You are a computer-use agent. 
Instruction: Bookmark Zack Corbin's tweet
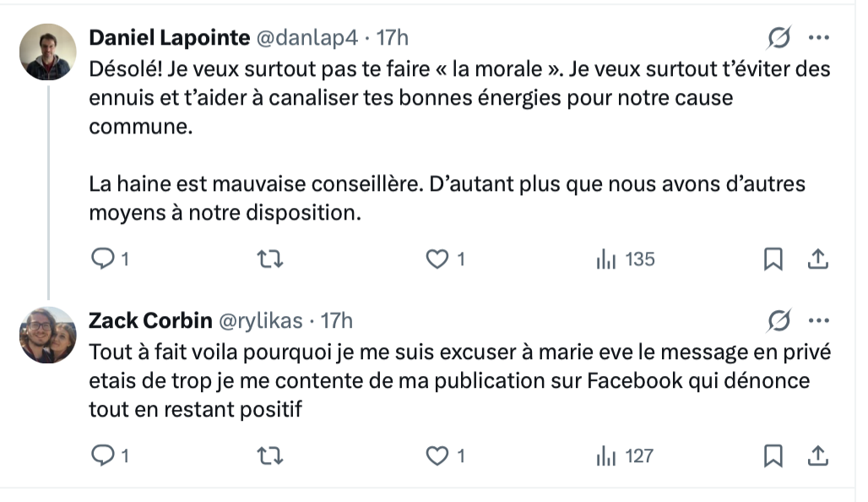(x=773, y=456)
